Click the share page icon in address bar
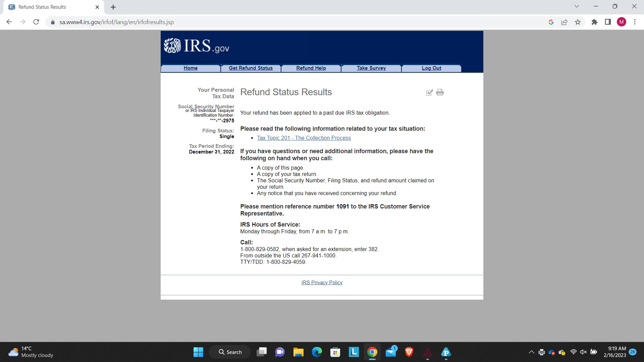644x362 pixels. (564, 22)
